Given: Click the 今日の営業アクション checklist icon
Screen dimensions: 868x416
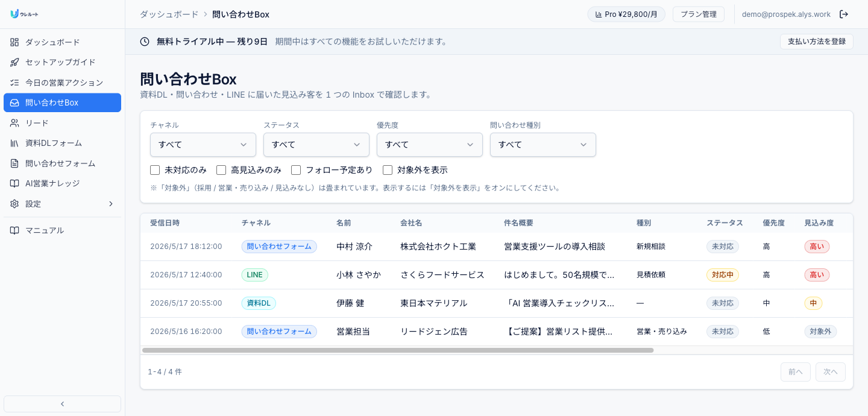Looking at the screenshot, I should click(x=14, y=83).
